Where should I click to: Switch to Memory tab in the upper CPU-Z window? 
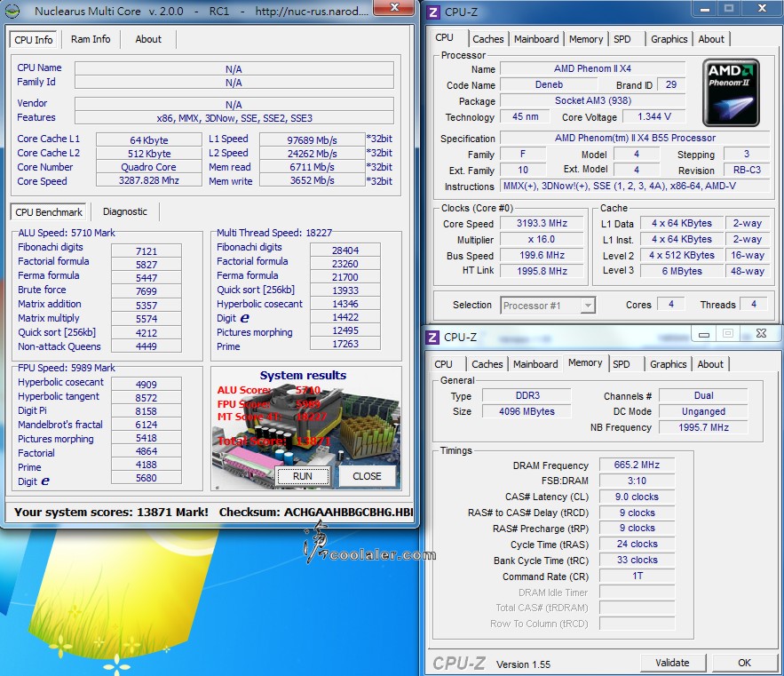click(x=586, y=39)
